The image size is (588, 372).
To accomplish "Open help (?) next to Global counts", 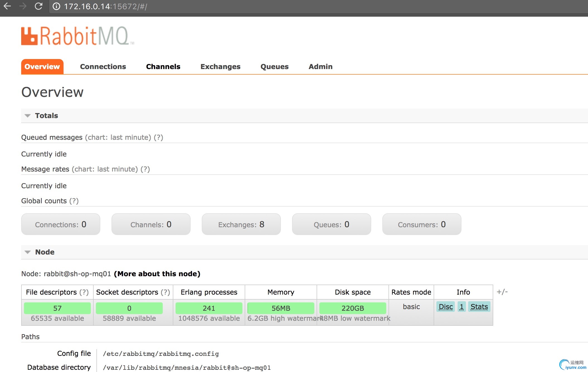I will (x=74, y=201).
